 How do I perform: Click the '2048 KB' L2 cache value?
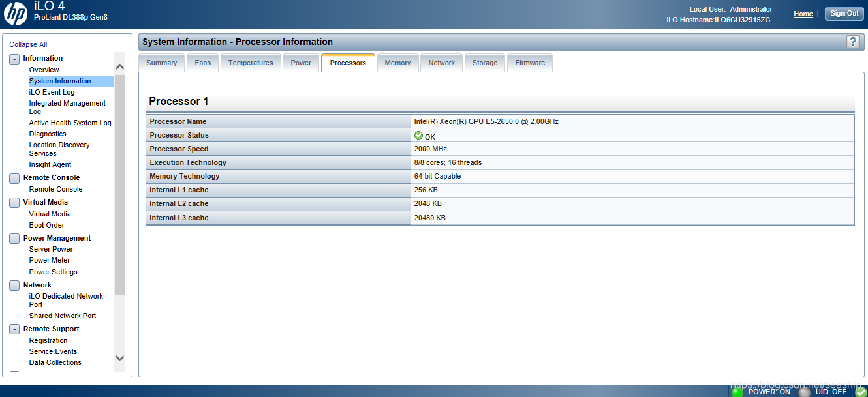tap(427, 203)
